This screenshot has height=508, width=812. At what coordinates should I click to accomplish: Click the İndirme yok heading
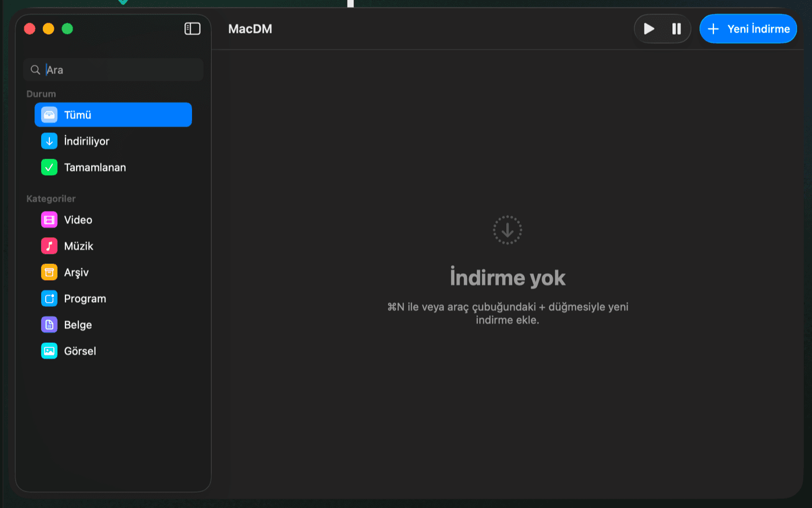click(x=507, y=278)
